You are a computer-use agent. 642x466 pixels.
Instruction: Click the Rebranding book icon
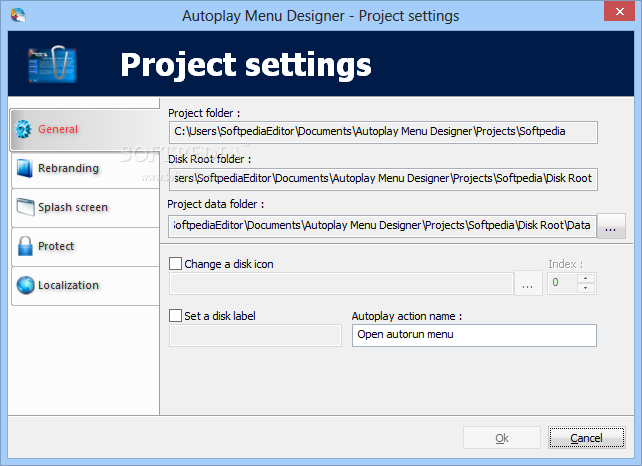tap(25, 168)
